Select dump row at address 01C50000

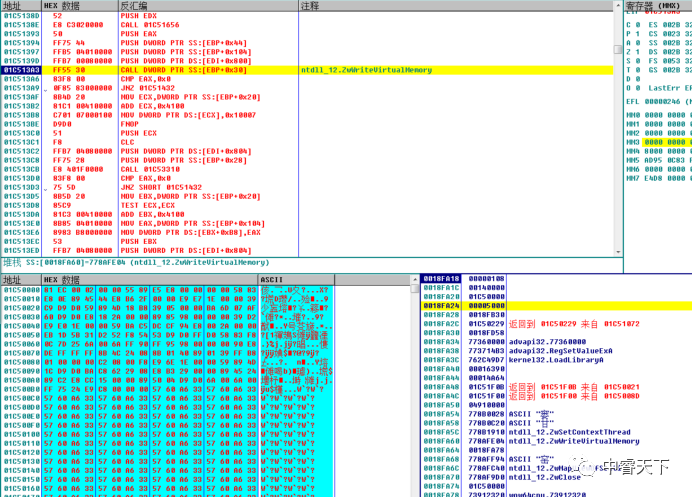tap(167, 290)
